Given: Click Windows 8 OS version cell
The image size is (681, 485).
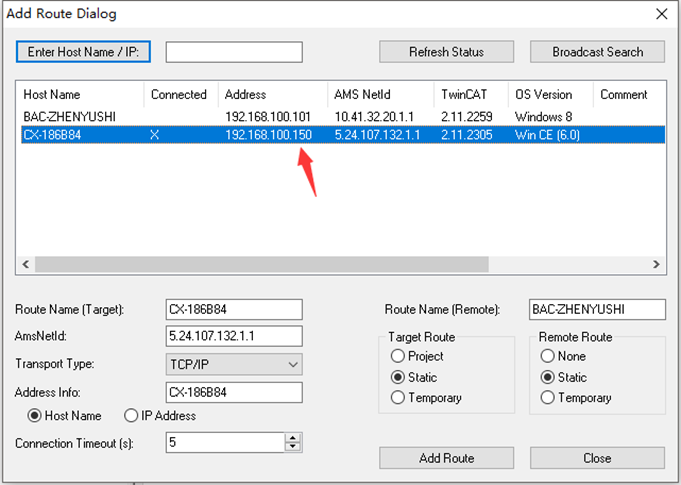Looking at the screenshot, I should pyautogui.click(x=543, y=117).
